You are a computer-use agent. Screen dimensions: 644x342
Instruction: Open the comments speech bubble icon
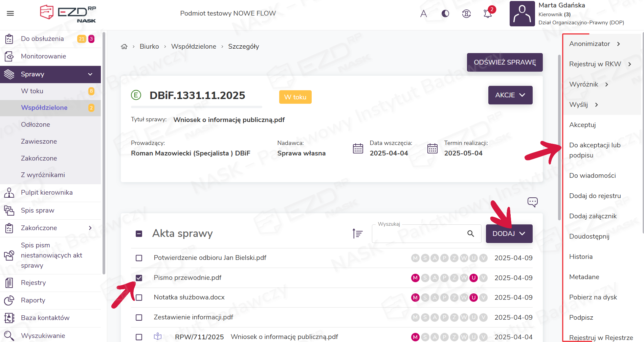coord(532,202)
